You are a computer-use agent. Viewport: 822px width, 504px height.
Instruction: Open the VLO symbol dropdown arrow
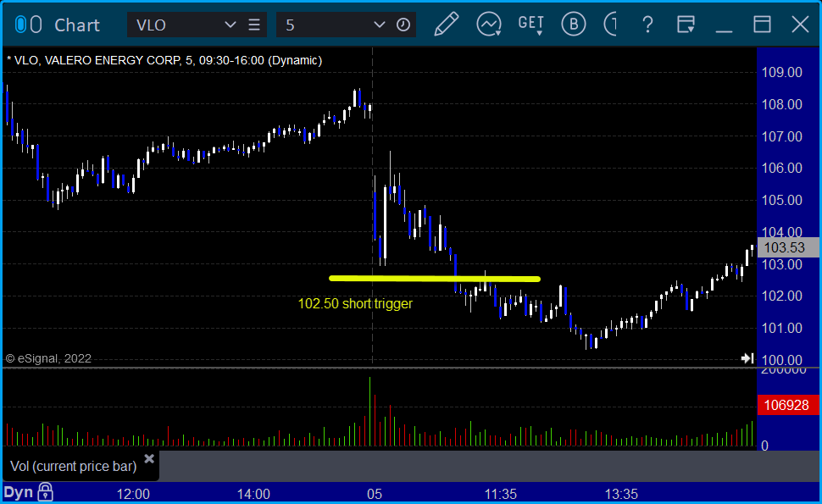click(x=230, y=25)
